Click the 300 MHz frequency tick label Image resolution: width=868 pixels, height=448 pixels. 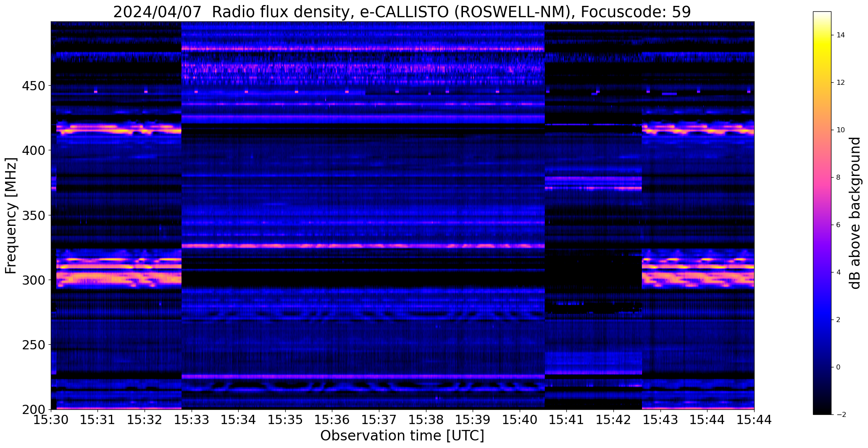tap(33, 280)
